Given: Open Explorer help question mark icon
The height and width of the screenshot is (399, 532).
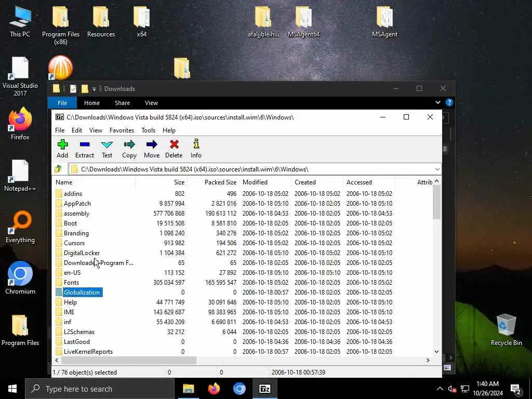Looking at the screenshot, I should point(449,102).
